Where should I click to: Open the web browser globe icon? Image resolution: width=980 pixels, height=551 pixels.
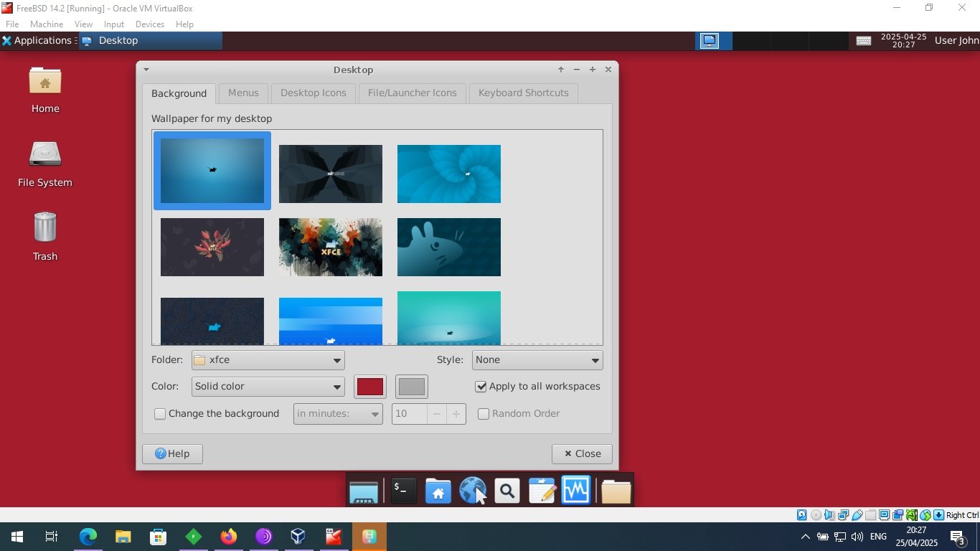[x=472, y=491]
